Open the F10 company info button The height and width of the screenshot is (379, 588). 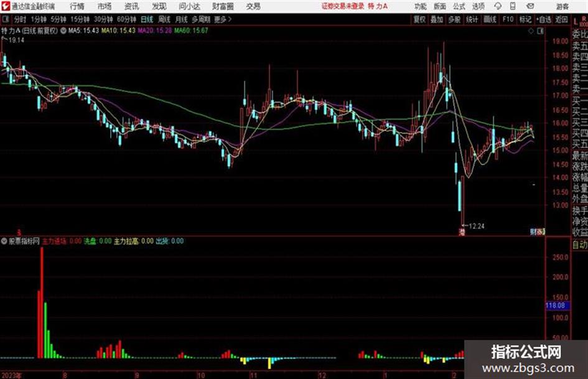(x=508, y=19)
